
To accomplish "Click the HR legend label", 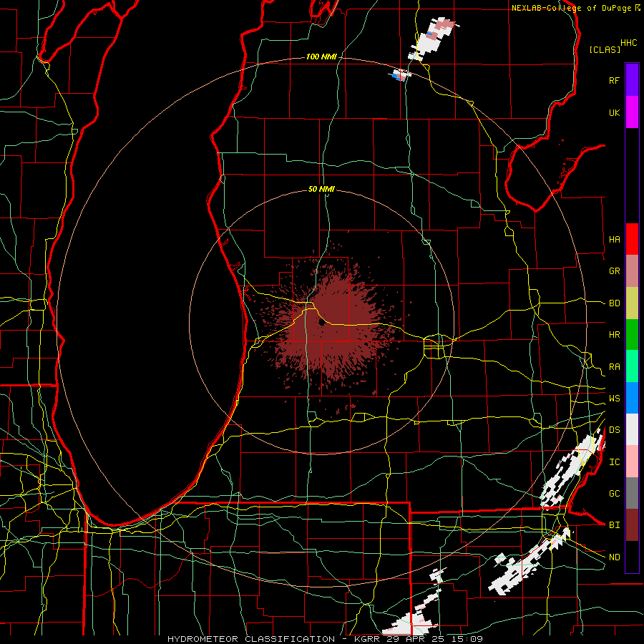I will 615,335.
